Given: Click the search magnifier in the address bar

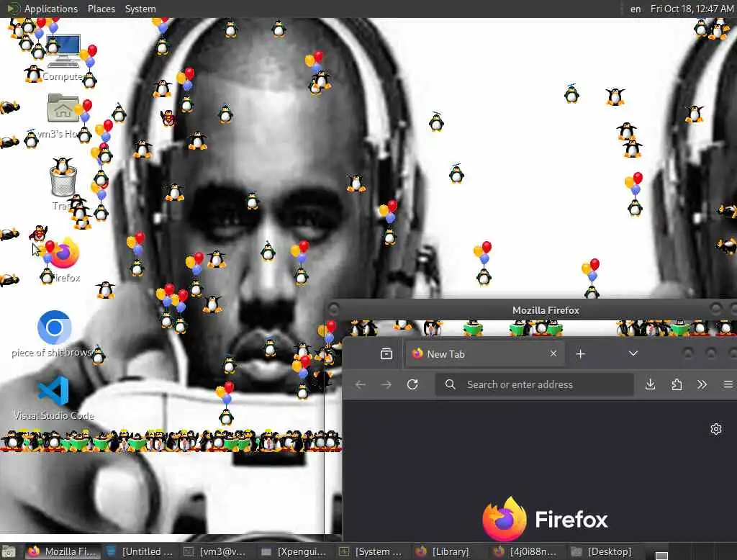Looking at the screenshot, I should 451,384.
